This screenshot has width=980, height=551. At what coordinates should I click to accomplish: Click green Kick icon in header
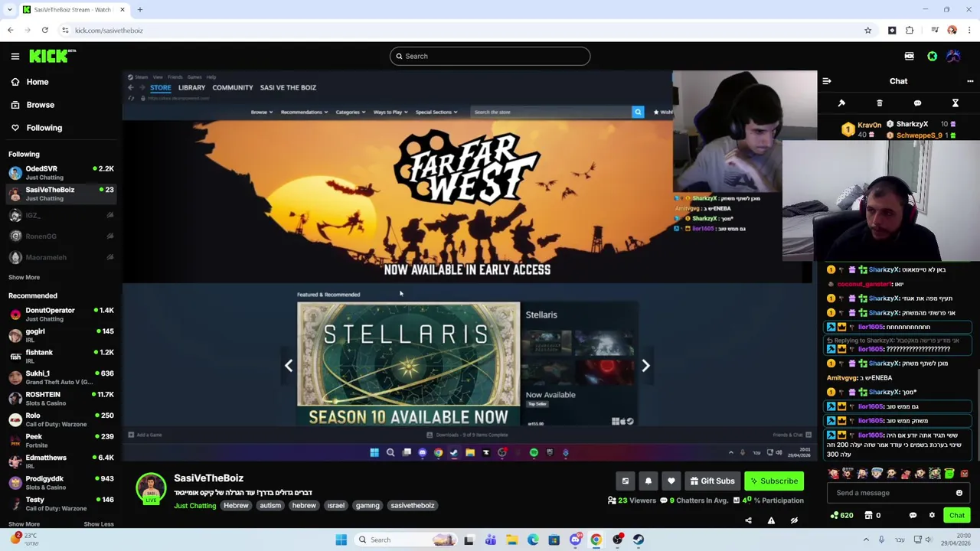click(932, 56)
